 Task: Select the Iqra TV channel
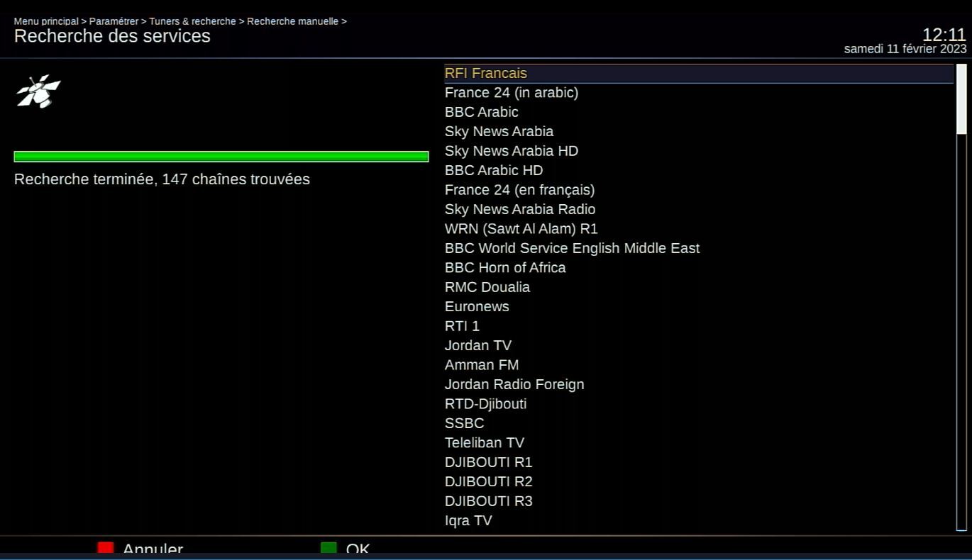(699, 521)
